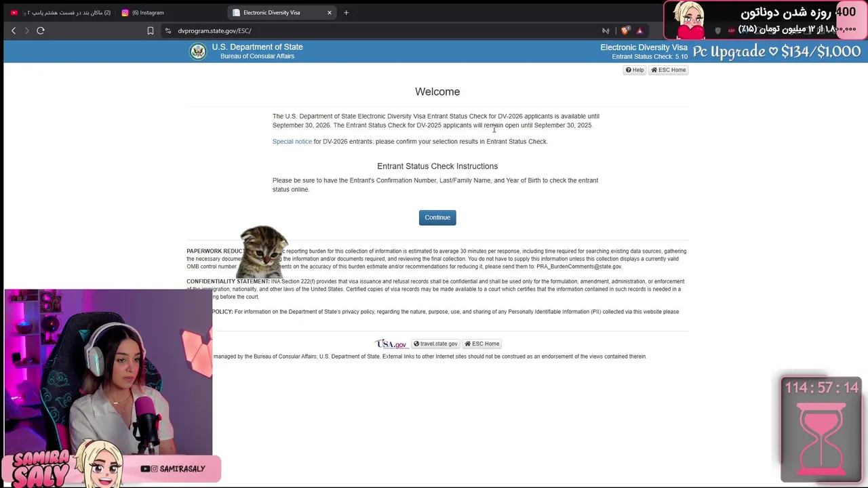Click the CONFIDENTIALITY STATEMENT label
The width and height of the screenshot is (868, 488).
tap(228, 281)
